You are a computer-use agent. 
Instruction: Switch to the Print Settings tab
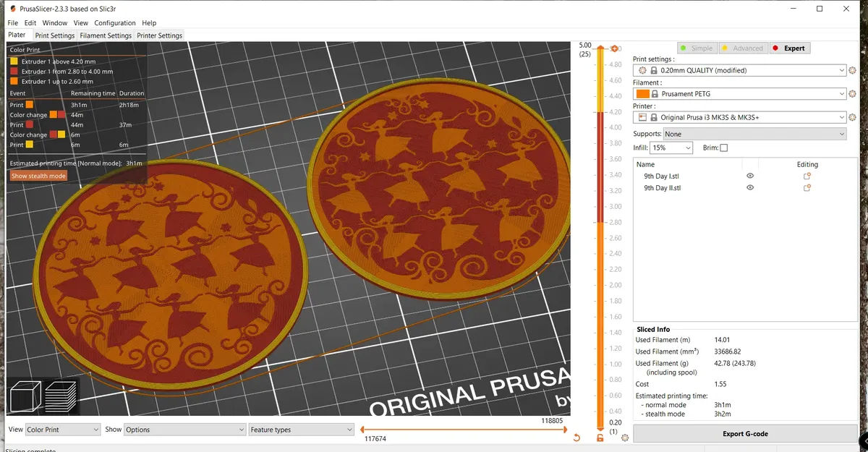(x=55, y=35)
